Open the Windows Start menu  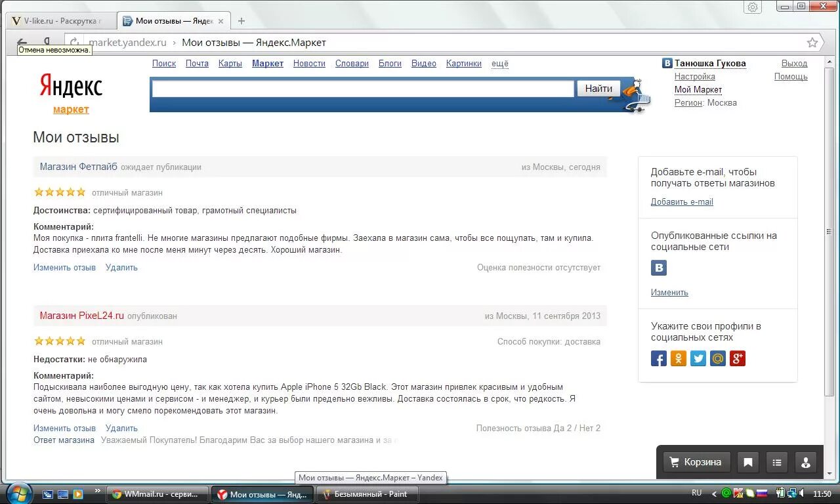click(x=18, y=493)
